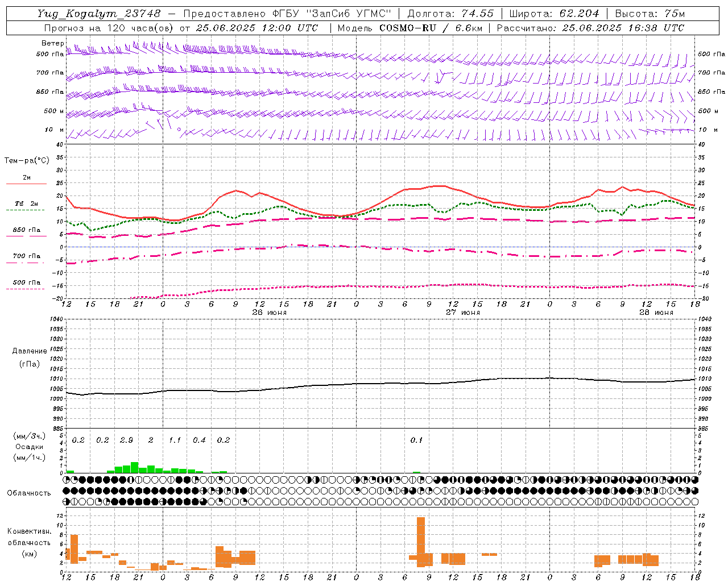The height and width of the screenshot is (582, 728).
Task: Click the Тем-ра(°C) axis label
Action: (x=27, y=161)
